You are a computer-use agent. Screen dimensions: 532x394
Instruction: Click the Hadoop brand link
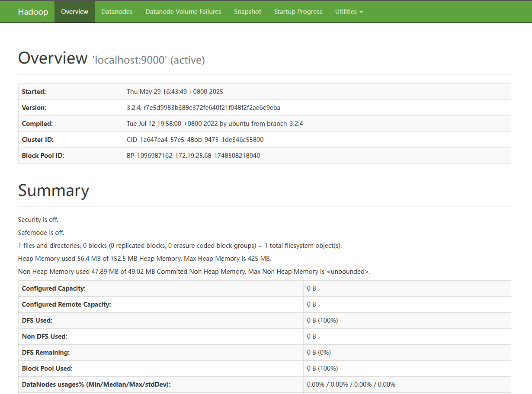pyautogui.click(x=33, y=12)
